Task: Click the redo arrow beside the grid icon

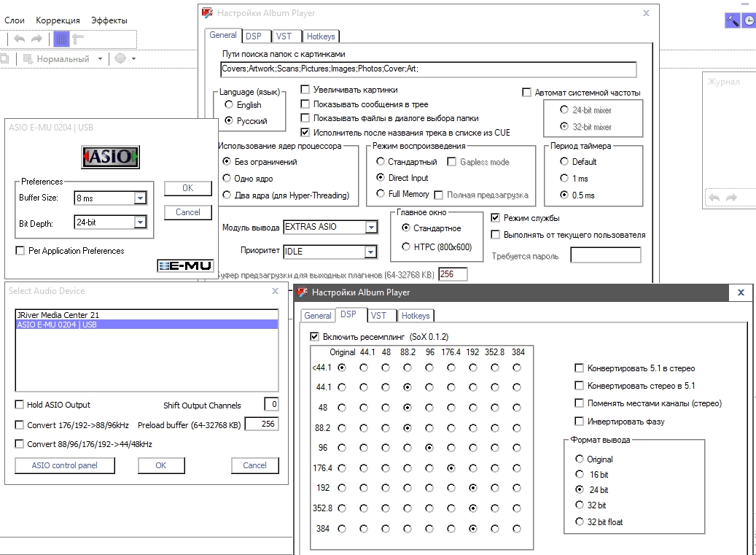Action: click(36, 39)
